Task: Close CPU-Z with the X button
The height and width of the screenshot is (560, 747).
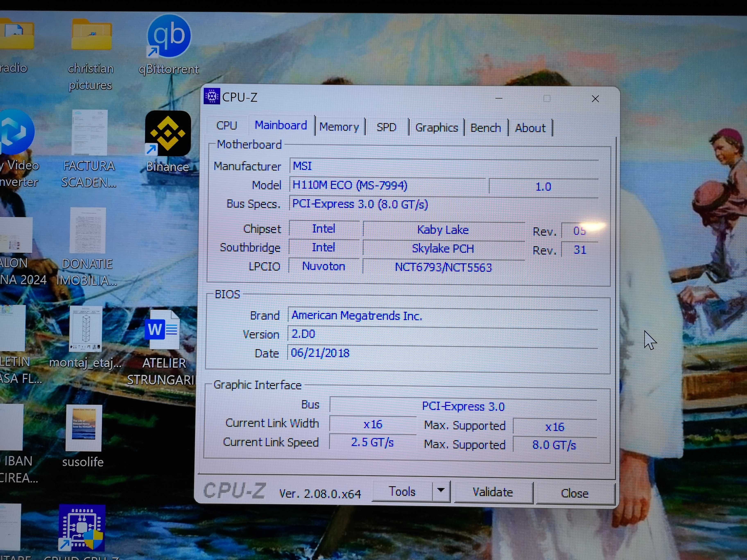Action: coord(595,99)
